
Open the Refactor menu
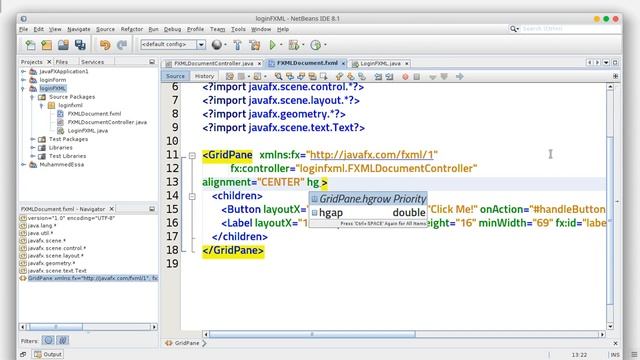132,29
